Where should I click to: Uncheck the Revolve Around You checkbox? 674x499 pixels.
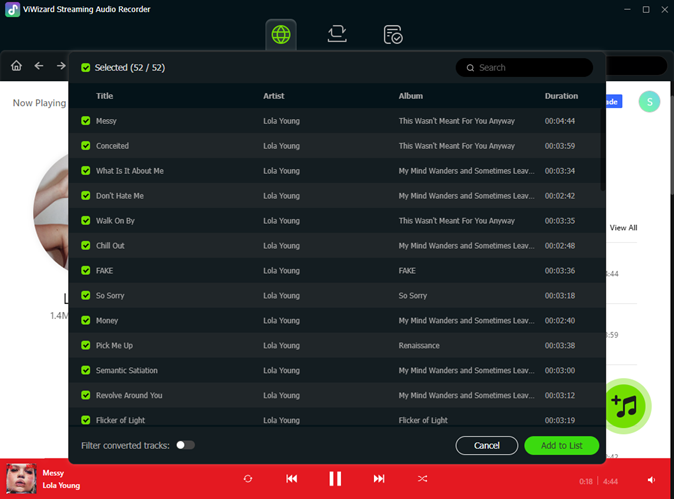pos(86,395)
